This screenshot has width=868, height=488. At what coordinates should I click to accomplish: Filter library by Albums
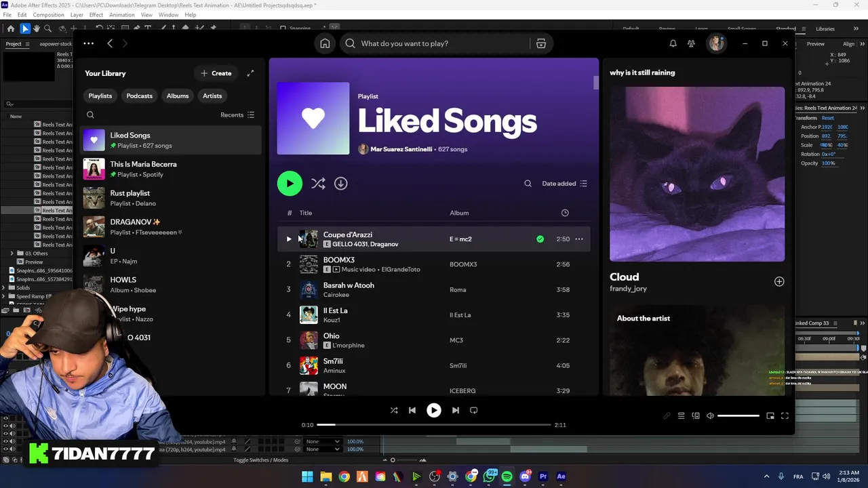(x=178, y=96)
